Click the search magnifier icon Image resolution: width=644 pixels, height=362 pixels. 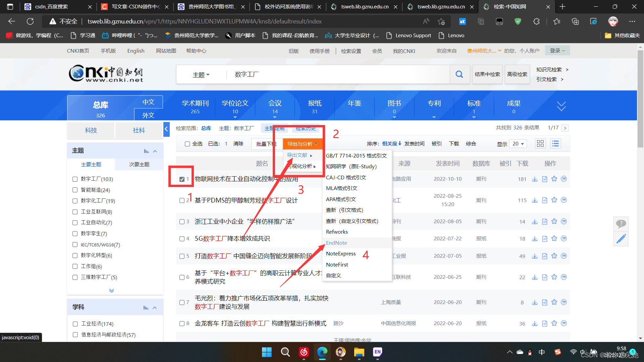point(459,74)
